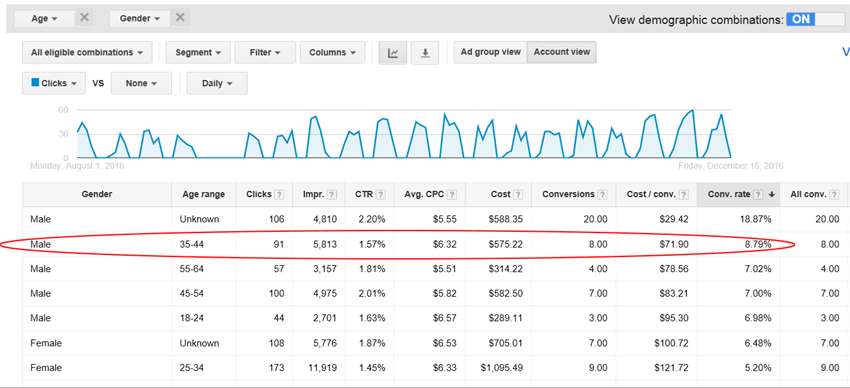Switch to Ad group view

[x=491, y=53]
